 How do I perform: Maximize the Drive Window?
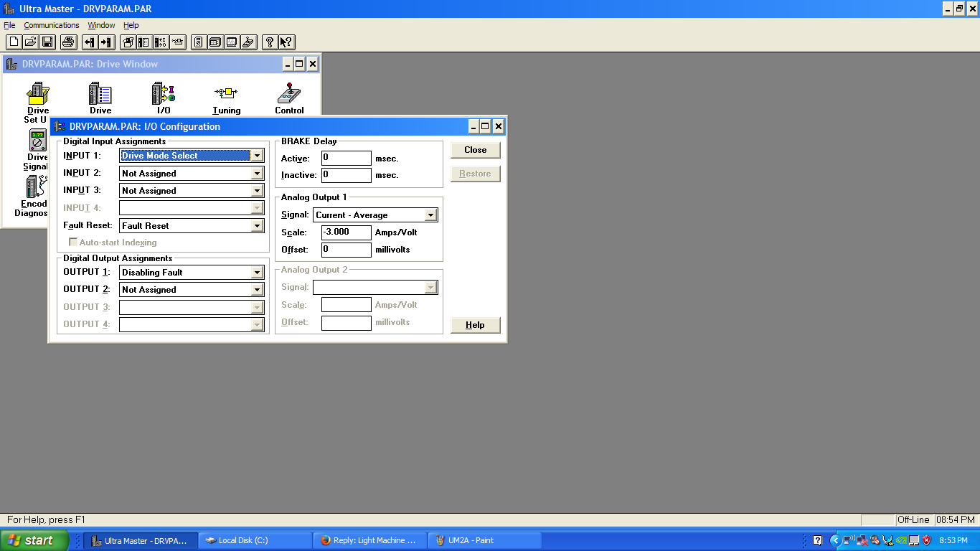(299, 64)
